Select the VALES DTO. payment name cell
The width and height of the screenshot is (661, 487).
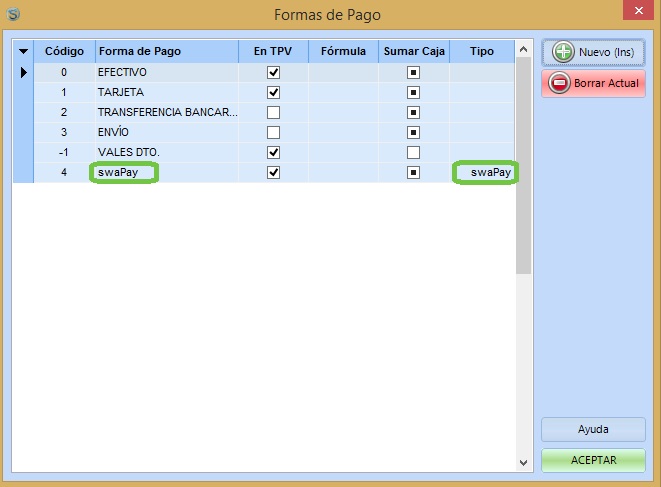pos(167,152)
